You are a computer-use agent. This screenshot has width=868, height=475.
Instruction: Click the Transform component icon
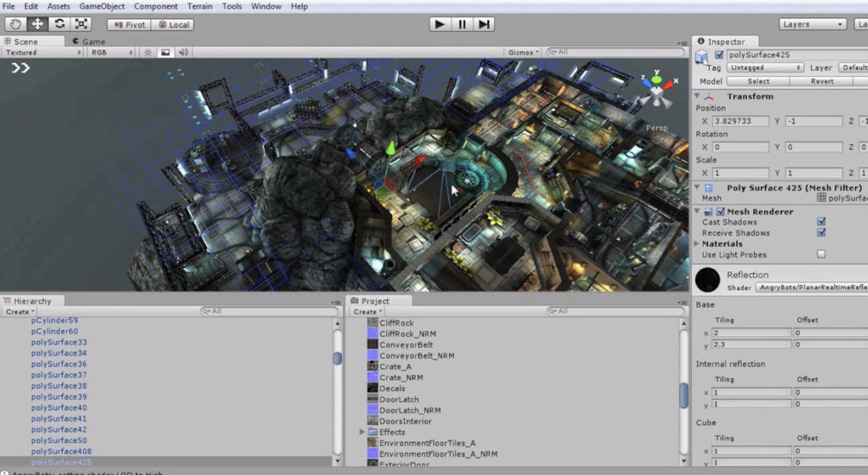pyautogui.click(x=709, y=97)
